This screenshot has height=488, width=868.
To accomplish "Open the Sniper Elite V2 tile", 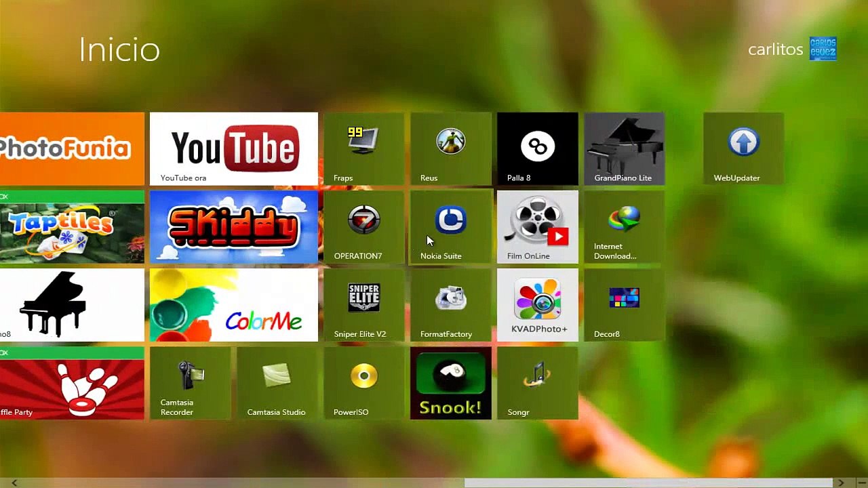I will tap(363, 305).
